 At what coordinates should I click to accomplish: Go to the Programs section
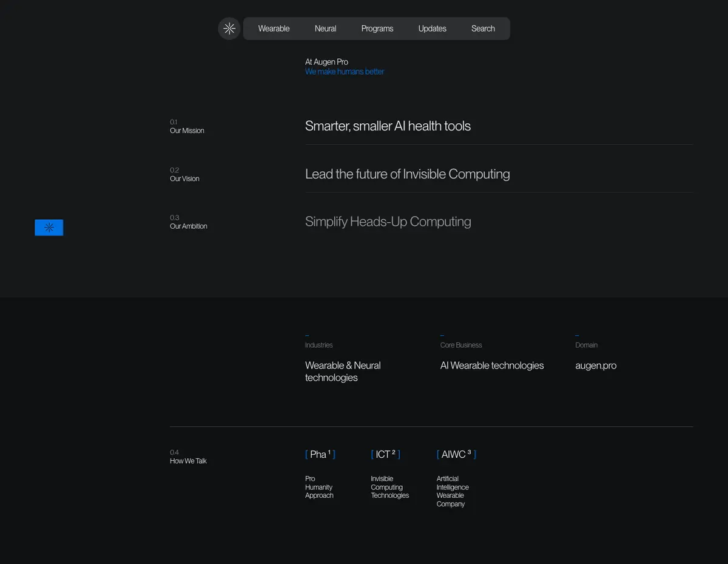377,29
